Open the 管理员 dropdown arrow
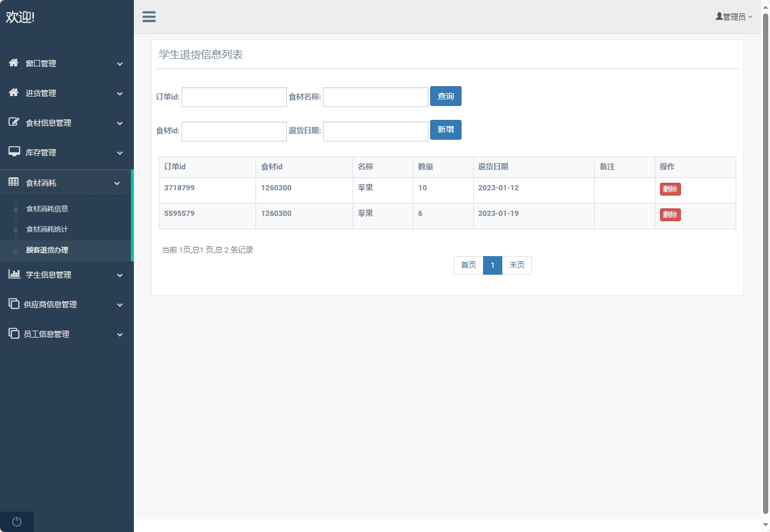 [750, 17]
